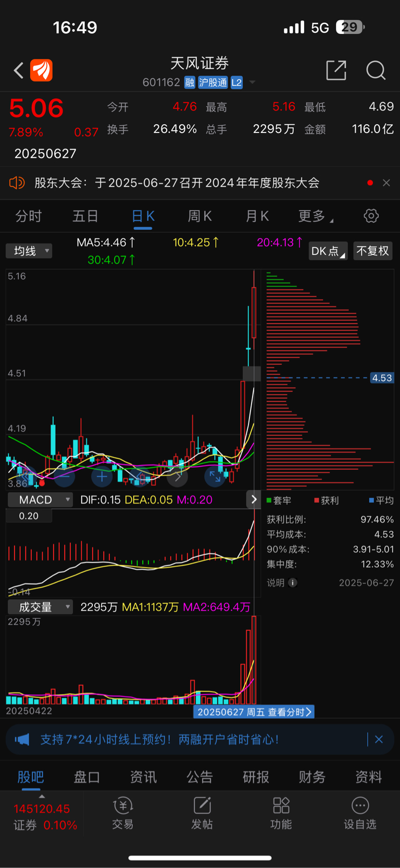The image size is (400, 868).
Task: Expand stock title dropdown arrow
Action: (x=253, y=82)
